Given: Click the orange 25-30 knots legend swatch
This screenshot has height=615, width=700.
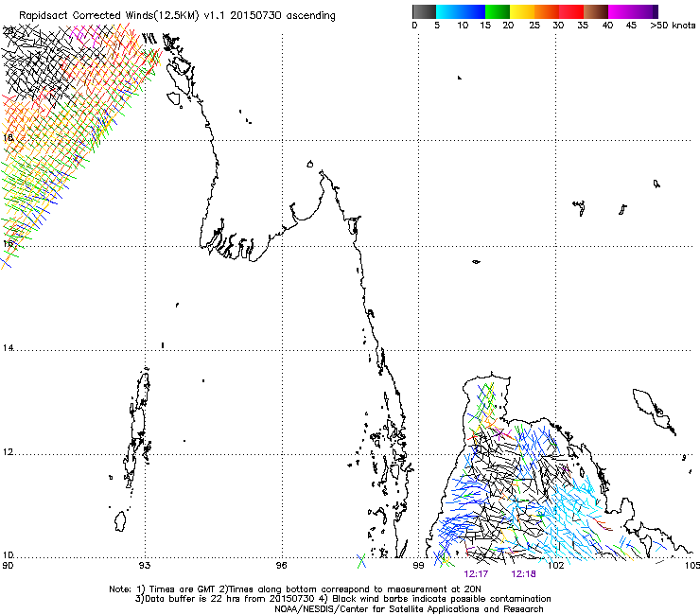Looking at the screenshot, I should point(547,11).
